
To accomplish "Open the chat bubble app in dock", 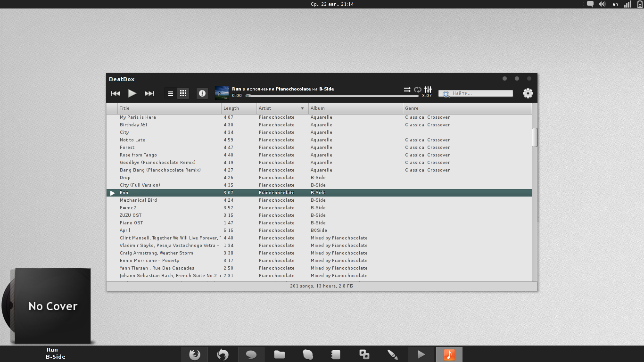I will point(251,354).
